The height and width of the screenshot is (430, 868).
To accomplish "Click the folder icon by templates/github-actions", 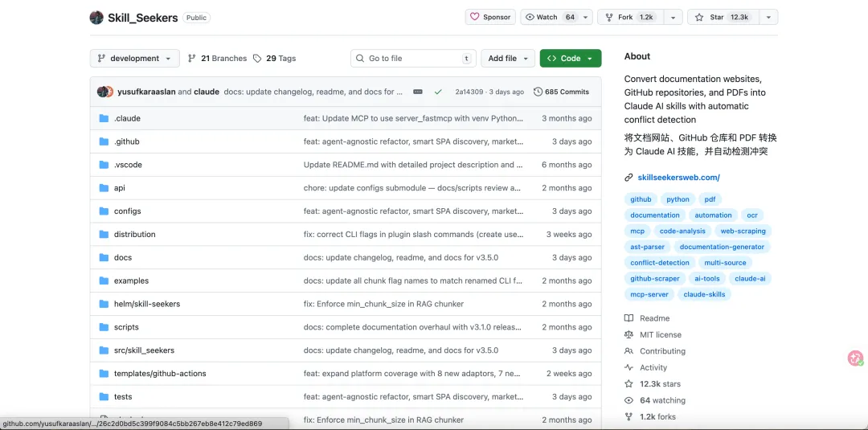I will click(104, 374).
